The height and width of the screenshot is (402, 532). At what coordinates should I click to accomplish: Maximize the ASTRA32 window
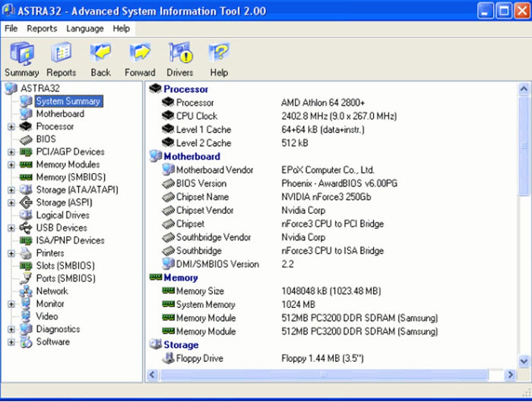[x=504, y=10]
